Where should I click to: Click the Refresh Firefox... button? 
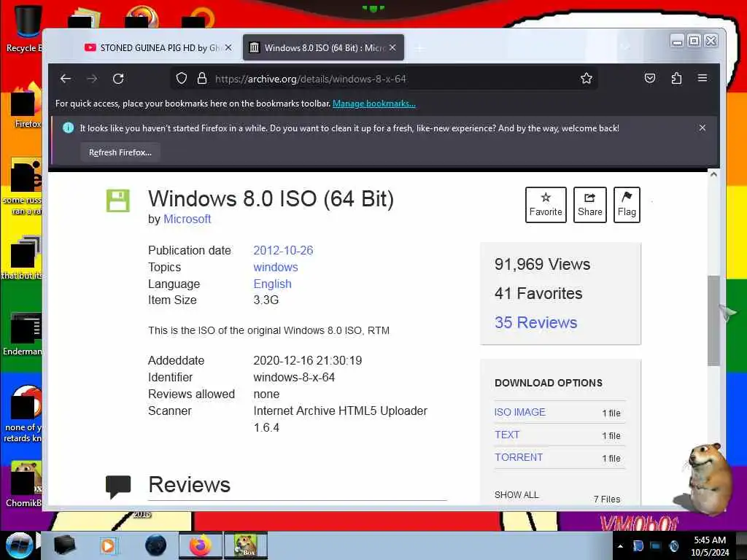tap(120, 152)
